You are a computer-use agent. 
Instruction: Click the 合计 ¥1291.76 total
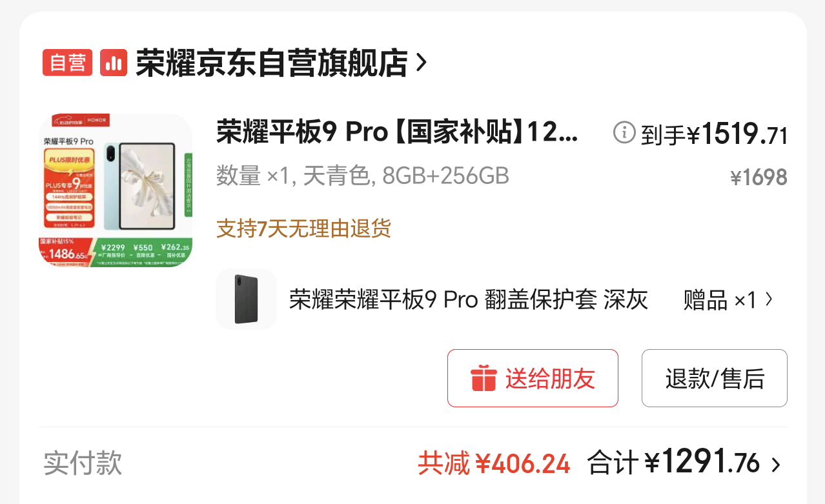tap(674, 463)
